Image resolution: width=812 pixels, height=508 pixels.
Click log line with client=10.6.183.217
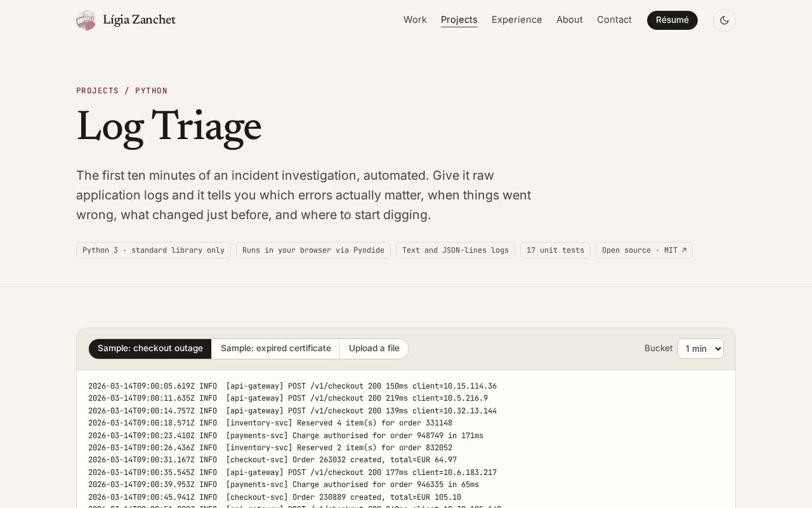pos(292,472)
